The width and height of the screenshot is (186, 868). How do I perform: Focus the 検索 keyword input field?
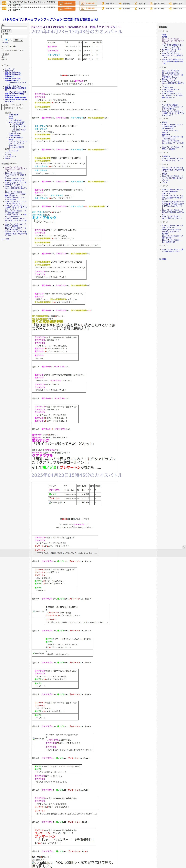pos(14,28)
